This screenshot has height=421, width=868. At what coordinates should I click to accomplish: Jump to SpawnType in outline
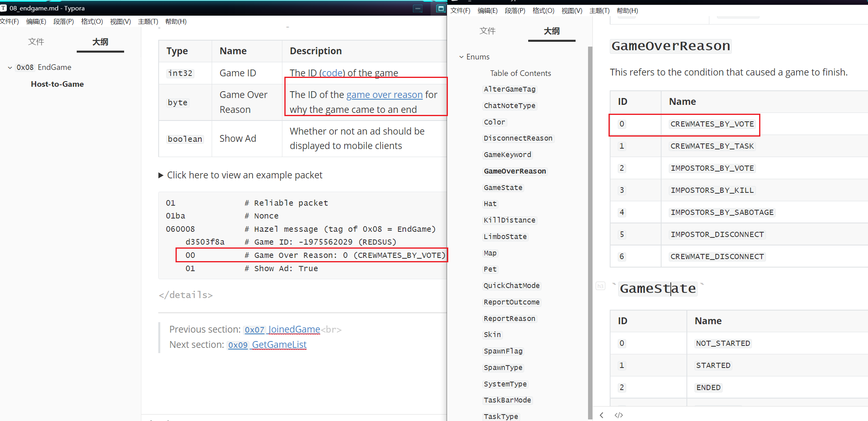tap(503, 368)
